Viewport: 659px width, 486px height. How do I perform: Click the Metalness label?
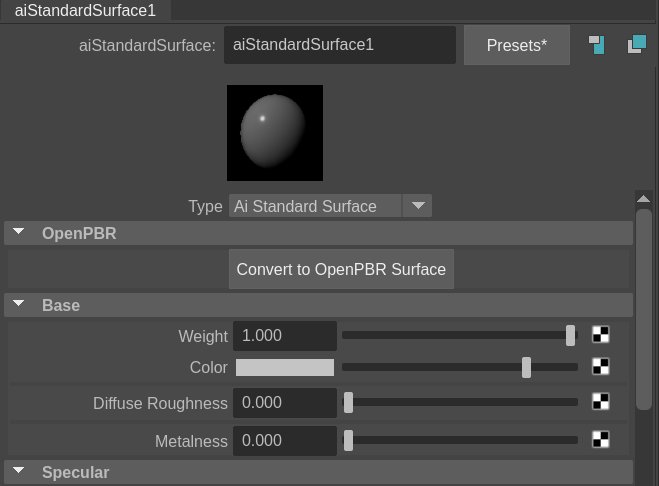(x=191, y=441)
